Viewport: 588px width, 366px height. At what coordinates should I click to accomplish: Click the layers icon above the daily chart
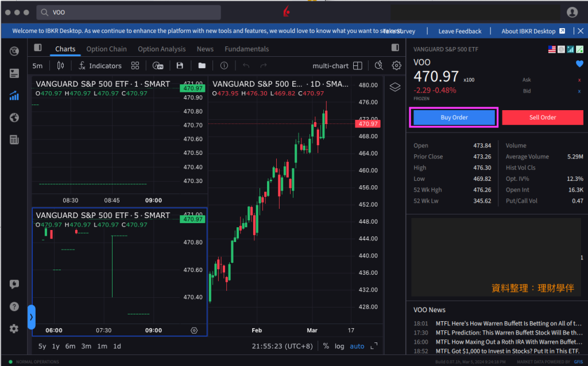(x=394, y=87)
